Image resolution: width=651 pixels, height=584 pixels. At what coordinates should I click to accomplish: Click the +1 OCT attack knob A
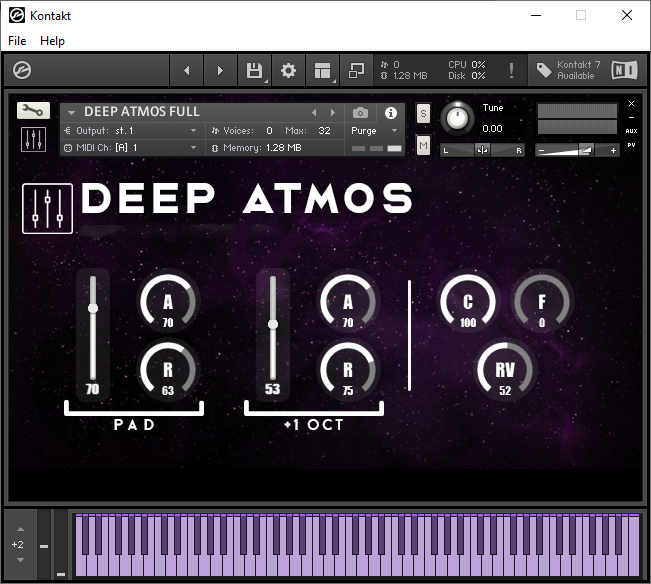(348, 301)
